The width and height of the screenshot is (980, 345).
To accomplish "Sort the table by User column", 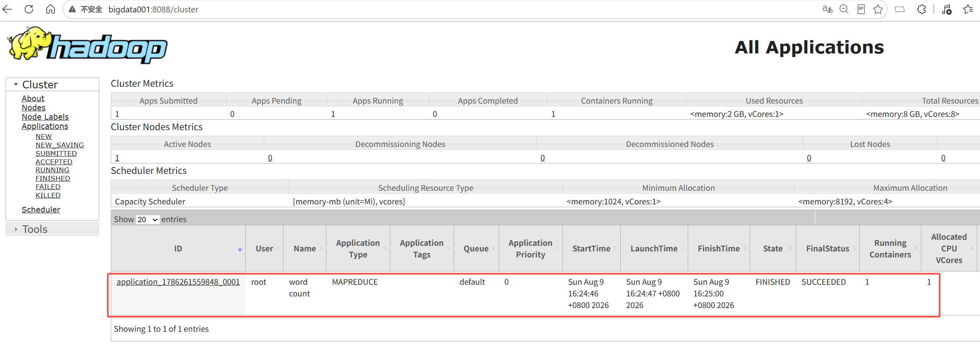I will click(x=265, y=249).
